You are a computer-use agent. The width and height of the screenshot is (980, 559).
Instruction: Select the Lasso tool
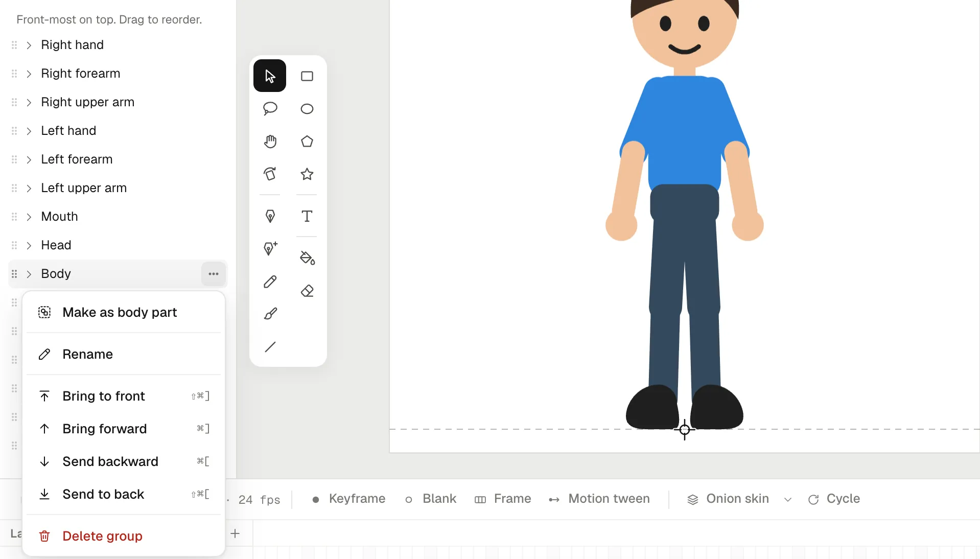click(x=270, y=108)
